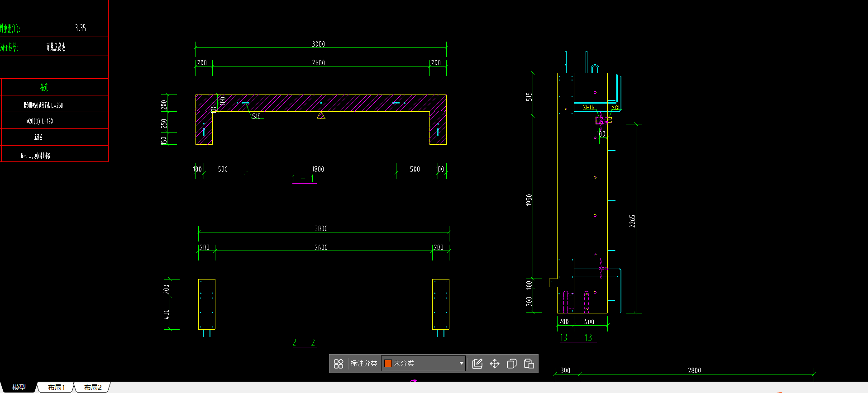Click the yellow triangle marker in section 1-1
This screenshot has width=868, height=393.
pyautogui.click(x=321, y=116)
